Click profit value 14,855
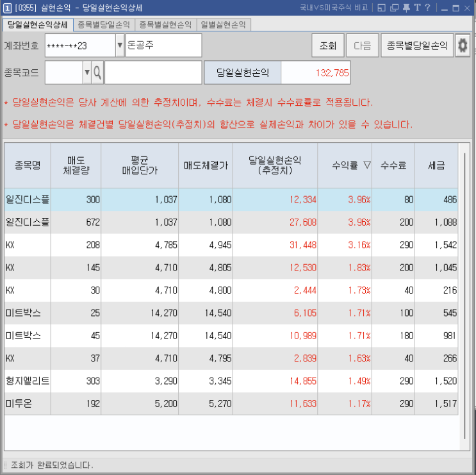 coord(302,381)
